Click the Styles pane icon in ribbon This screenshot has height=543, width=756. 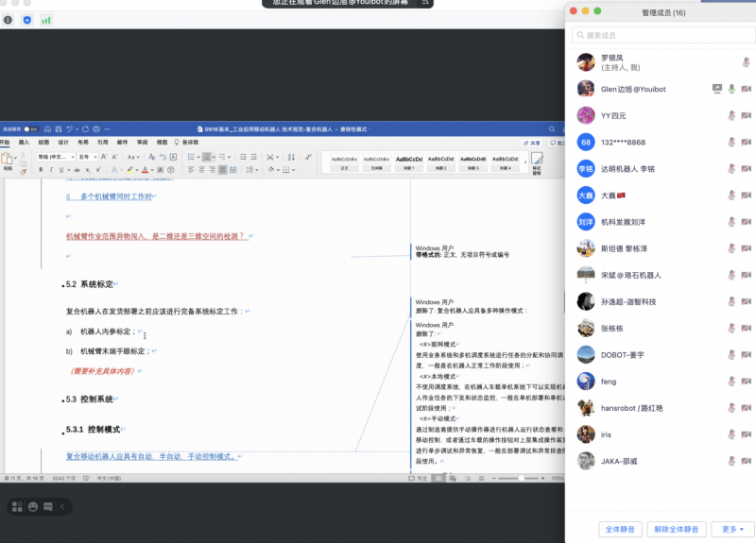(x=536, y=161)
